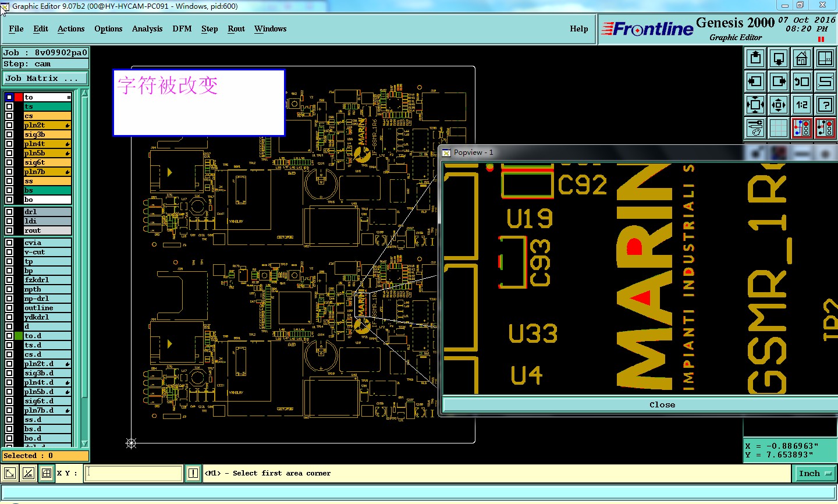Click the Job Matrix button

46,78
